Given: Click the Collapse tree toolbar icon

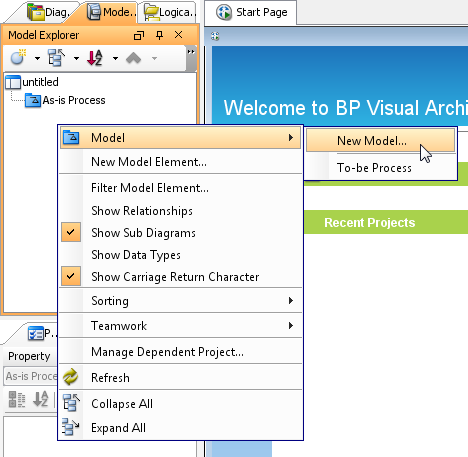Looking at the screenshot, I should coord(57,58).
